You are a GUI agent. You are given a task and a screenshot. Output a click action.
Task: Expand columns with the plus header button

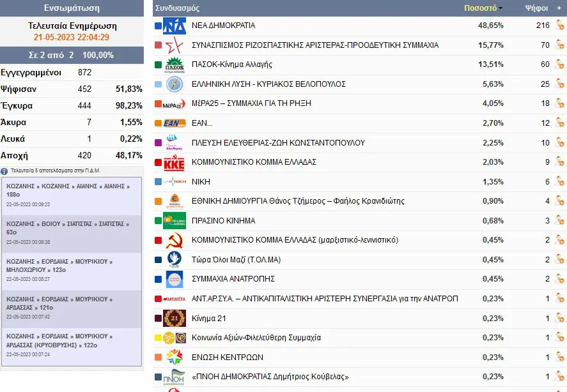pyautogui.click(x=559, y=8)
